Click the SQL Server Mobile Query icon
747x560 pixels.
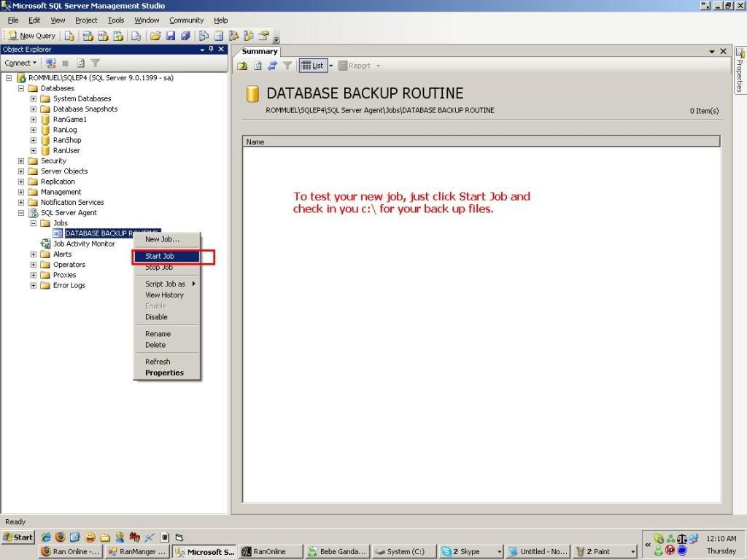(x=136, y=36)
